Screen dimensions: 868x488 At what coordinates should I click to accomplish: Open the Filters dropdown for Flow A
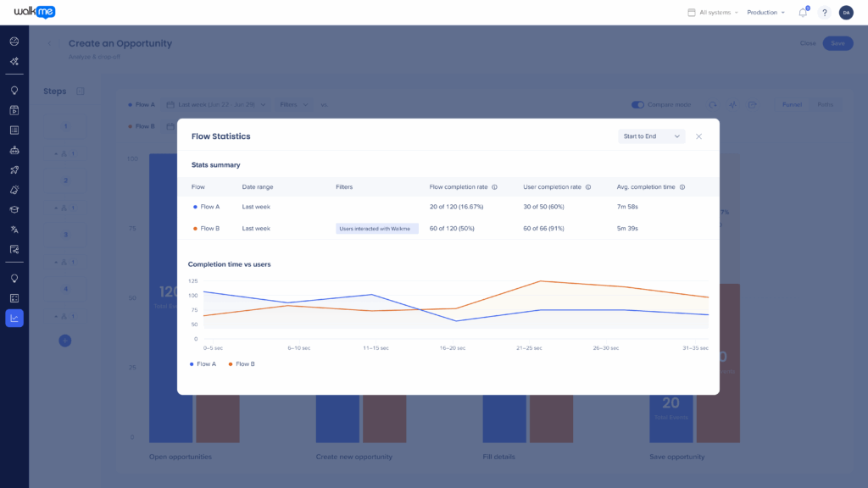click(x=293, y=104)
